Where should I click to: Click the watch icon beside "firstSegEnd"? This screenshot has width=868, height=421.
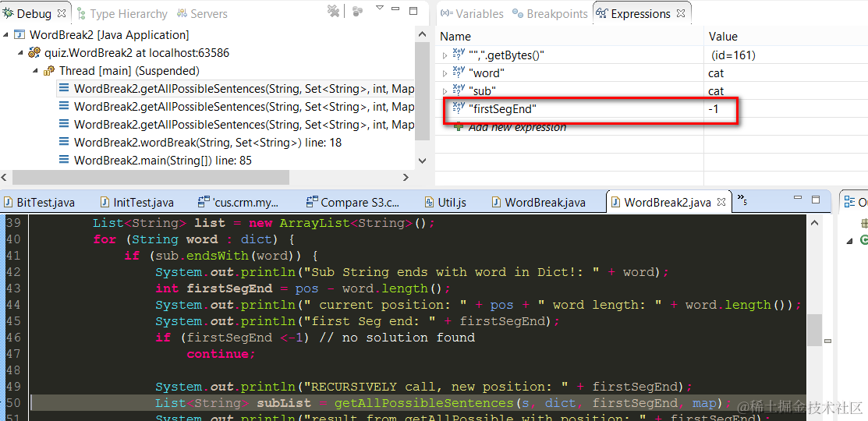(459, 108)
